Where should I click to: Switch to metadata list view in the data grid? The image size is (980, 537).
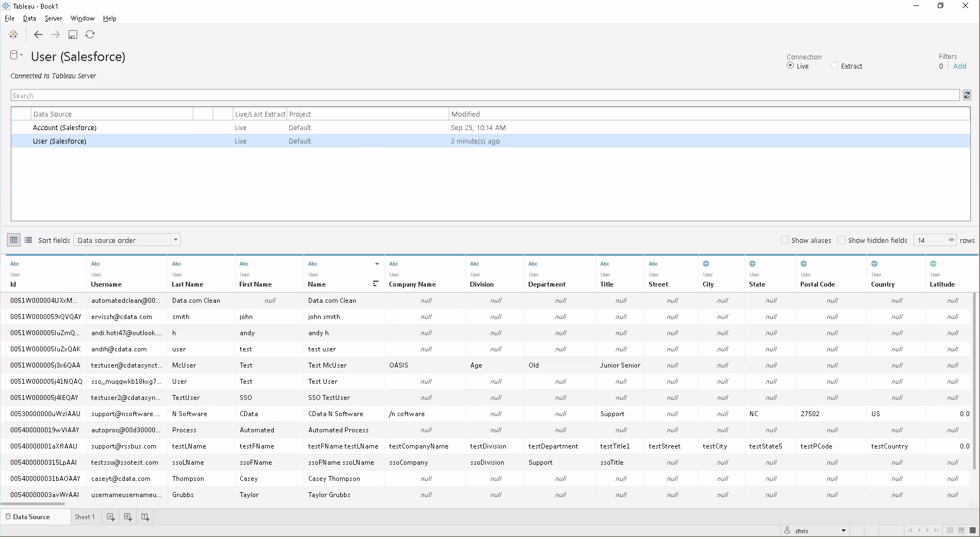tap(28, 240)
